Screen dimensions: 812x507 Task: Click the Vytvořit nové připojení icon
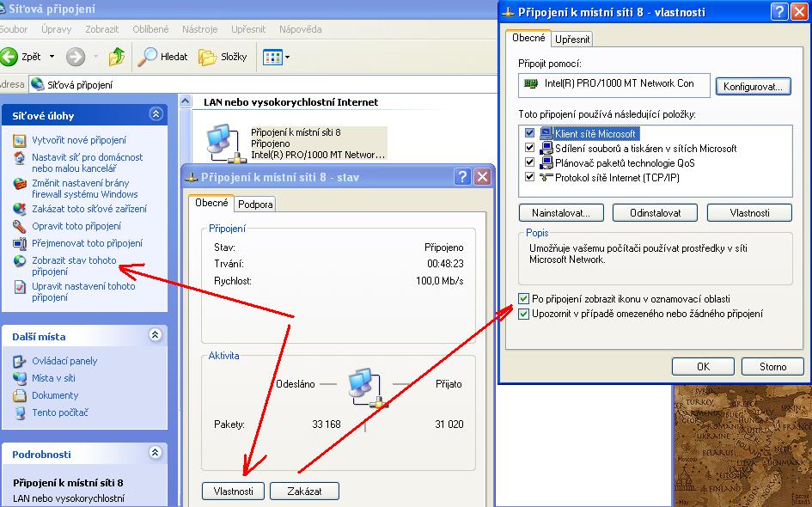pos(19,140)
